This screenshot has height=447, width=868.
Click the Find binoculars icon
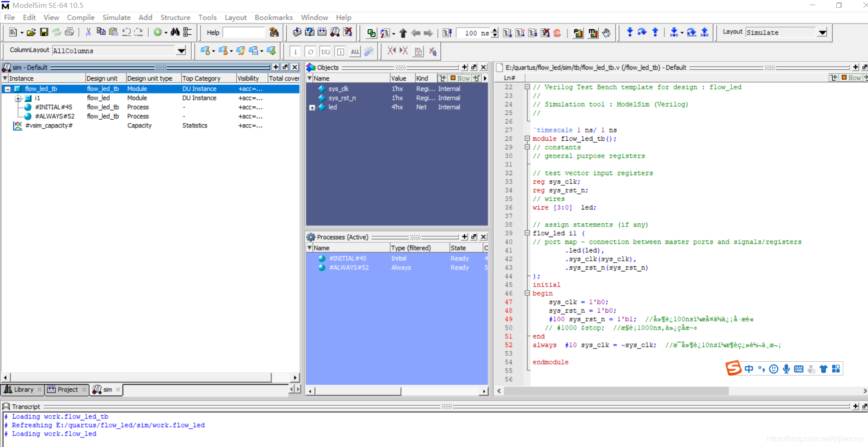pyautogui.click(x=175, y=32)
